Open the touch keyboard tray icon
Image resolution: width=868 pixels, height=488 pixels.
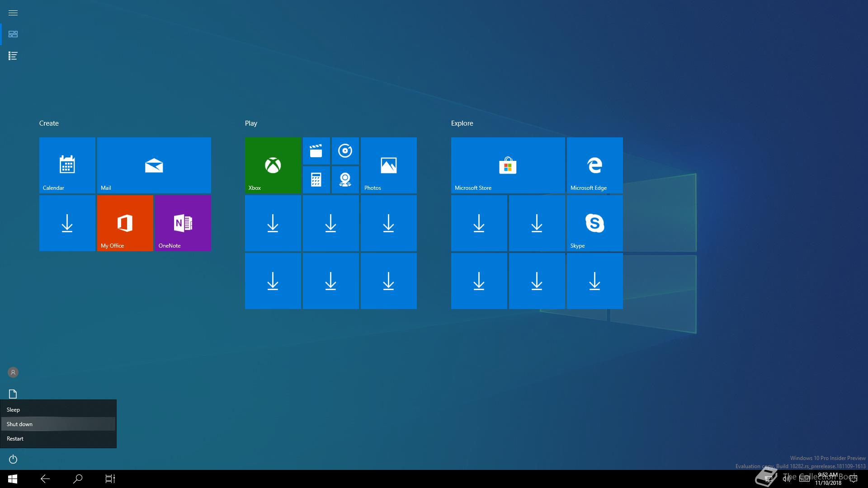(x=804, y=479)
